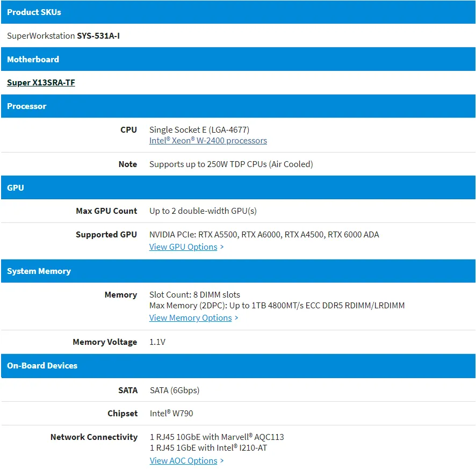Screen dimensions: 476x470
Task: Click the Intel W790 chipset value
Action: click(171, 413)
